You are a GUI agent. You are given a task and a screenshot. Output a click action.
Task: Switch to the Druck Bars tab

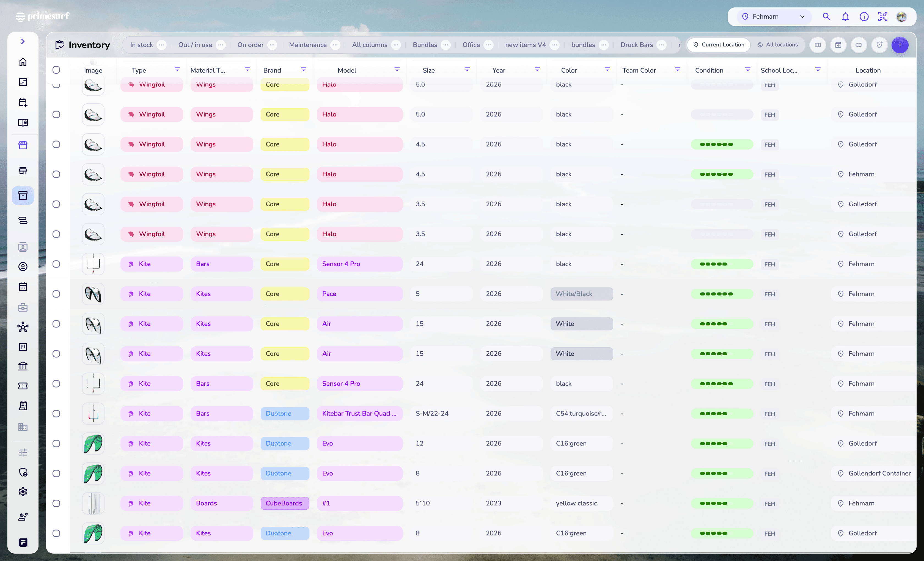click(637, 45)
